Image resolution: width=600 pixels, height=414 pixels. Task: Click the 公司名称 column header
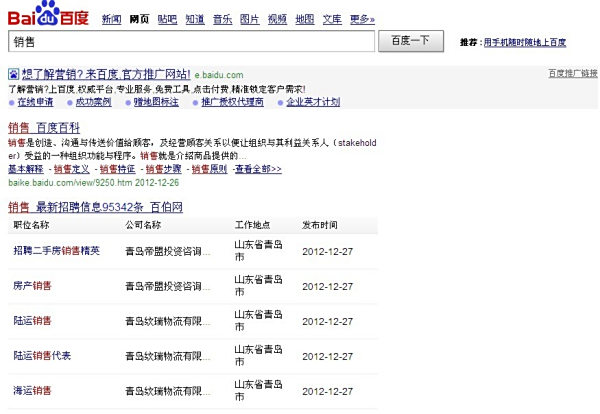143,225
